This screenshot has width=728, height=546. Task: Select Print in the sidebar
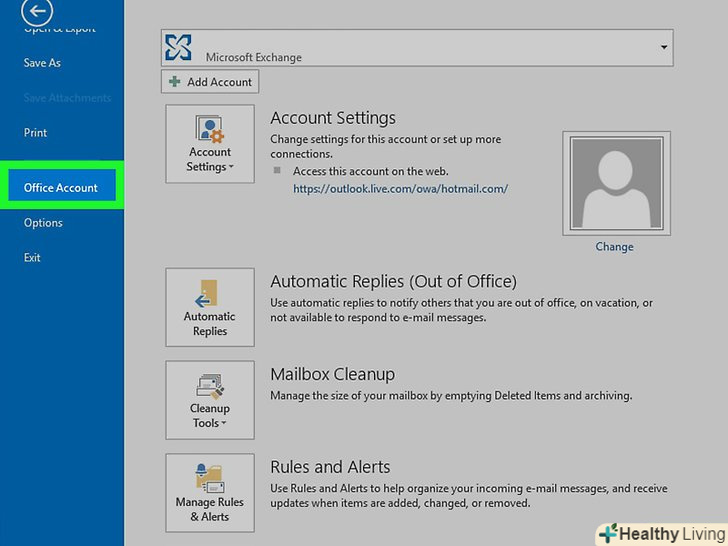[35, 132]
